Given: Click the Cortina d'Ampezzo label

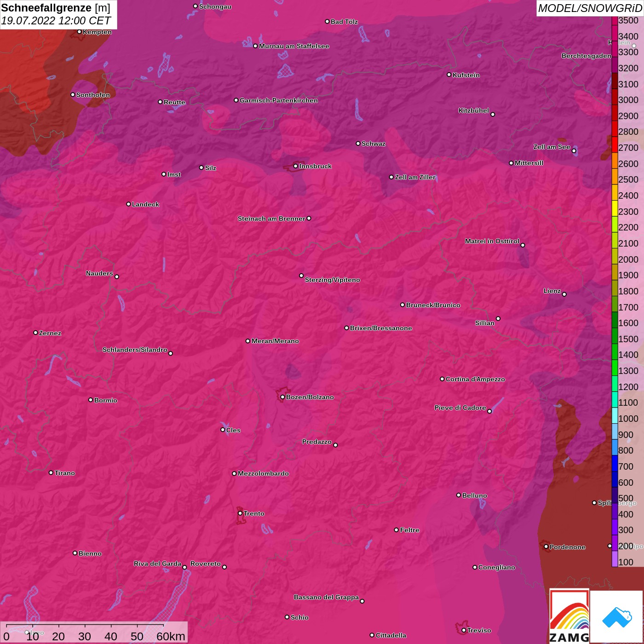Looking at the screenshot, I should coord(475,379).
